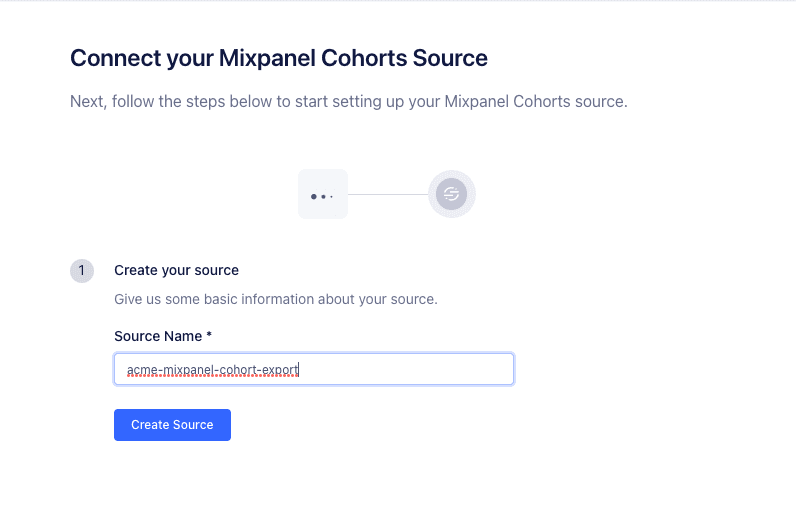Click the word 'export' in the name field
This screenshot has width=796, height=522.
pos(280,370)
